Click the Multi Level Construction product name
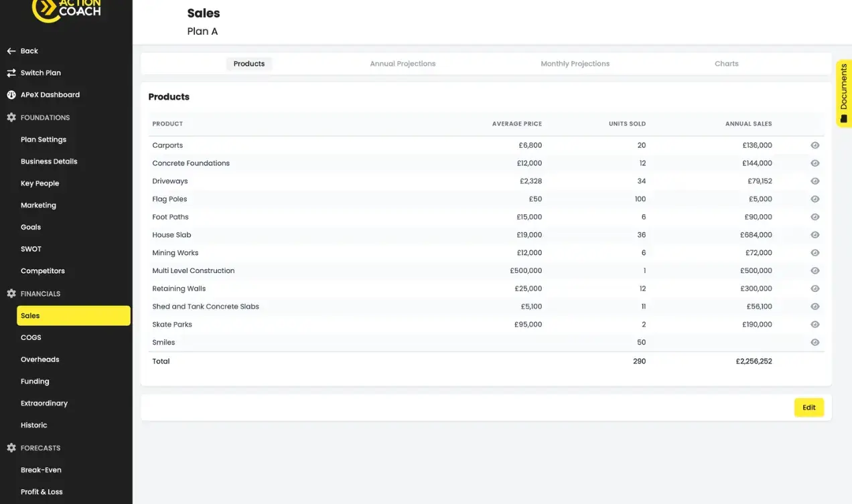Screen dimensions: 852x504 coord(194,271)
